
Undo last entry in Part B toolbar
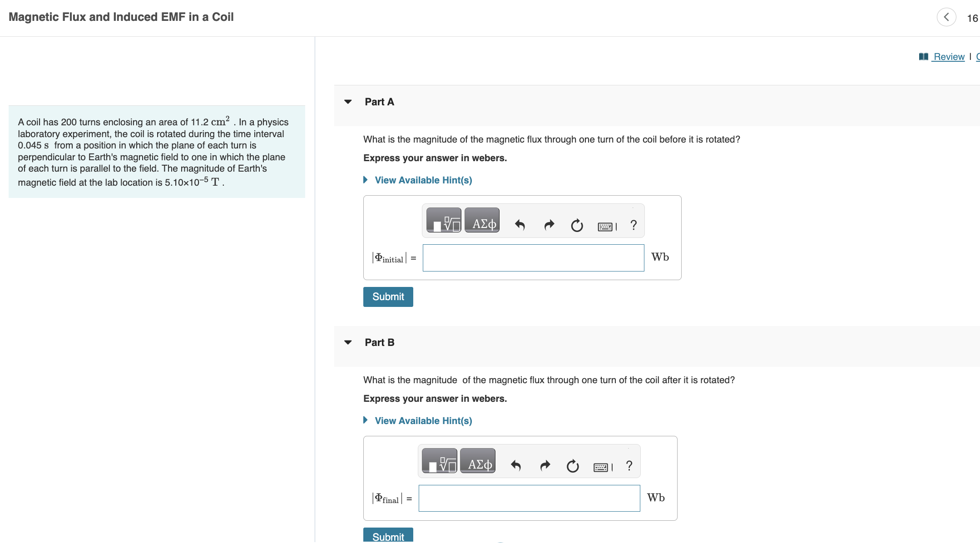[516, 465]
